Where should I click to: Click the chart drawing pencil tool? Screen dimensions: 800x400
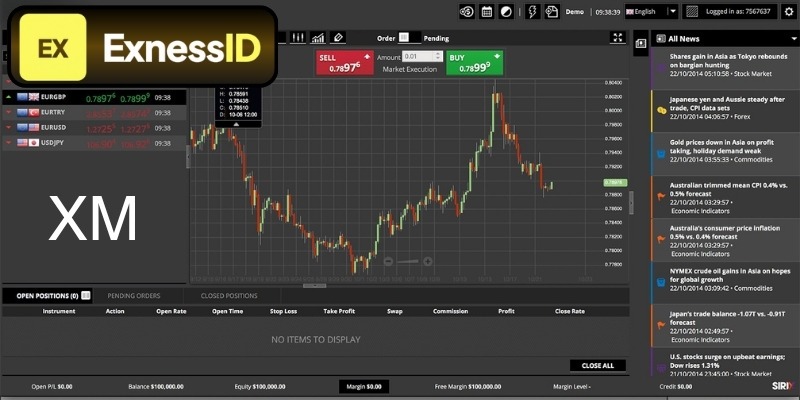[x=339, y=38]
